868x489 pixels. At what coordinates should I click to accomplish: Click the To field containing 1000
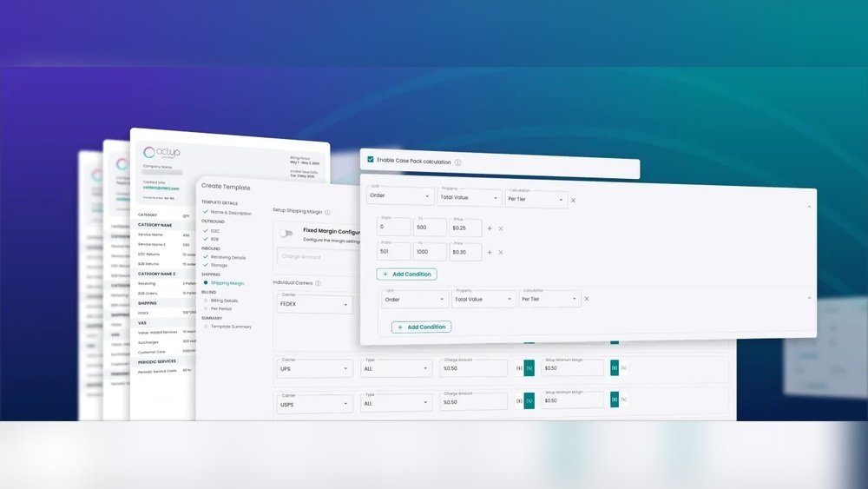(x=430, y=251)
